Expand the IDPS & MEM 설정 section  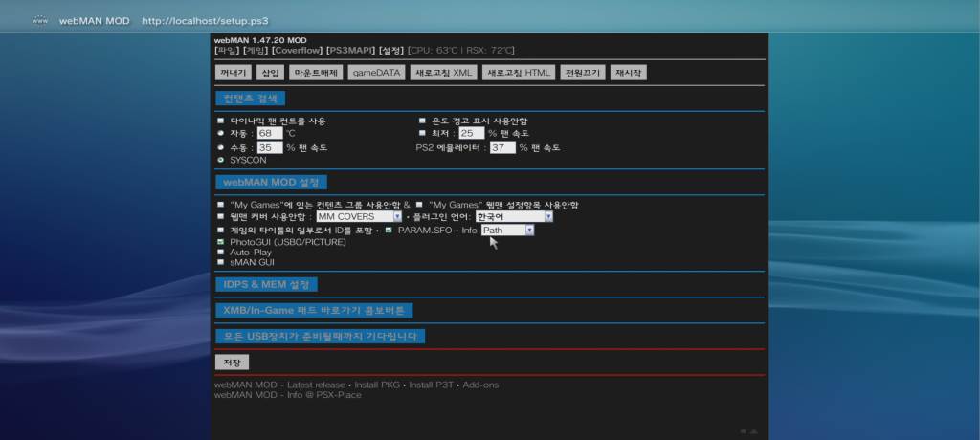point(266,284)
